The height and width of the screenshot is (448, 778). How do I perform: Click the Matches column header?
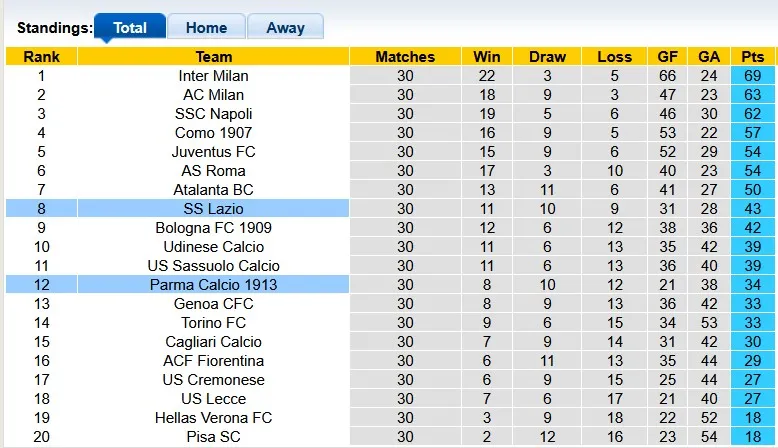(405, 57)
